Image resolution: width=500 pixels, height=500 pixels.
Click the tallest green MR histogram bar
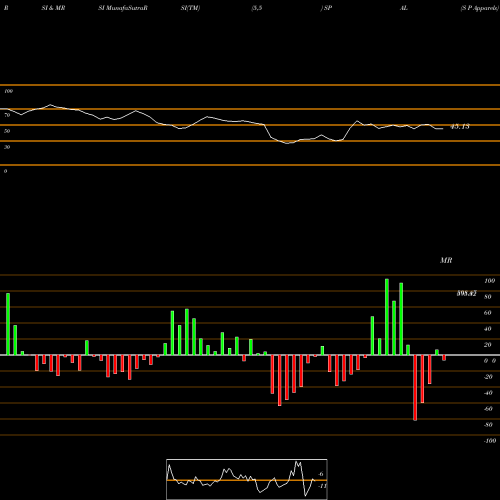387,317
